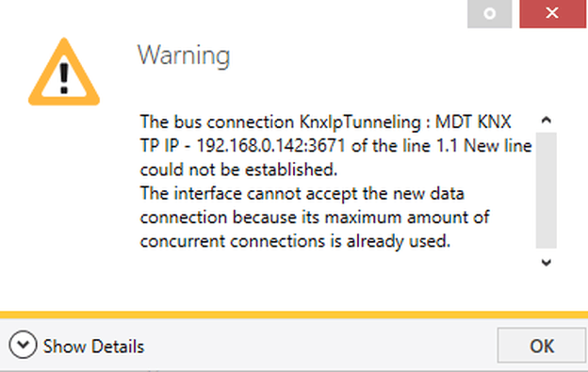Click the 'maximum amount of' message line
Viewport: 588px width, 372px height.
(x=315, y=218)
